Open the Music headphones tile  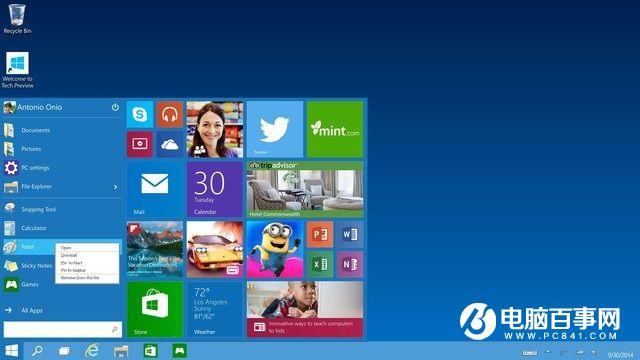pyautogui.click(x=170, y=114)
